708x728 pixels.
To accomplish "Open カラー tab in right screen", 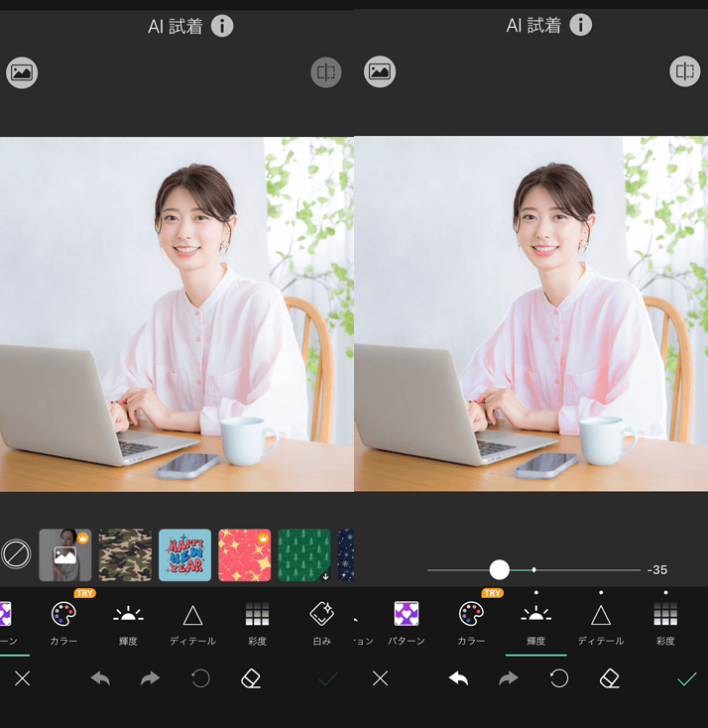I will coord(471,623).
